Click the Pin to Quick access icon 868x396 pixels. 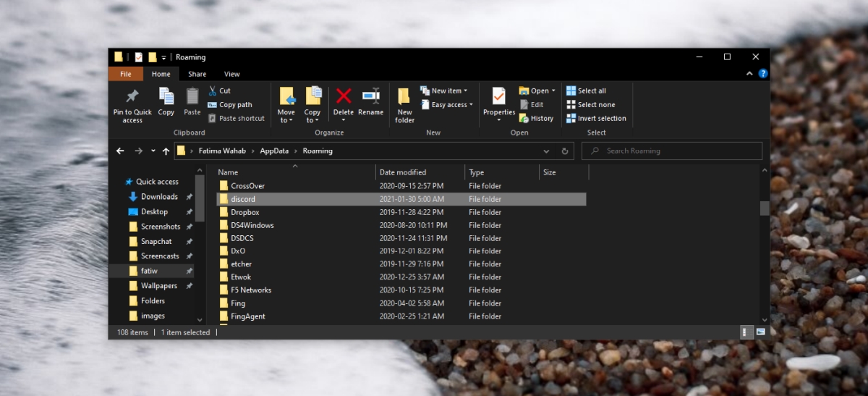[132, 96]
